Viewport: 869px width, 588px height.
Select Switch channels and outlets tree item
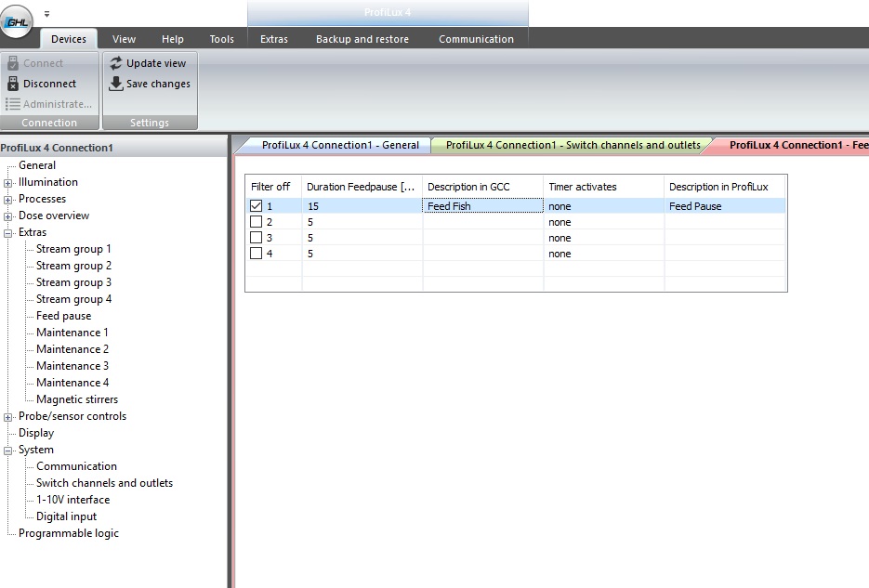[104, 483]
